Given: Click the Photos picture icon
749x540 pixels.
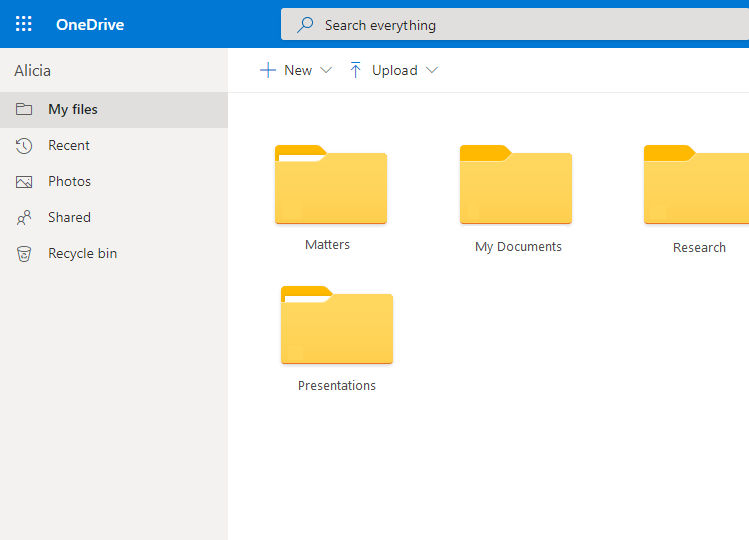Looking at the screenshot, I should tap(24, 182).
